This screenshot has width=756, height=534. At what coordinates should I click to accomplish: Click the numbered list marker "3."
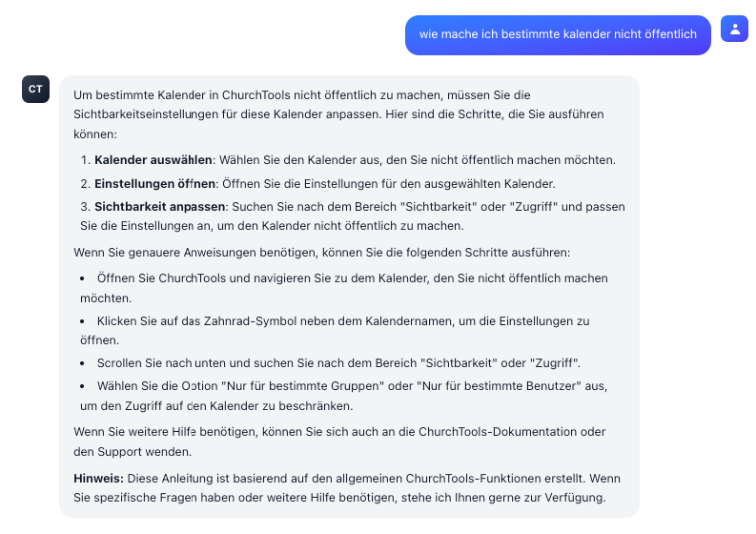point(85,206)
